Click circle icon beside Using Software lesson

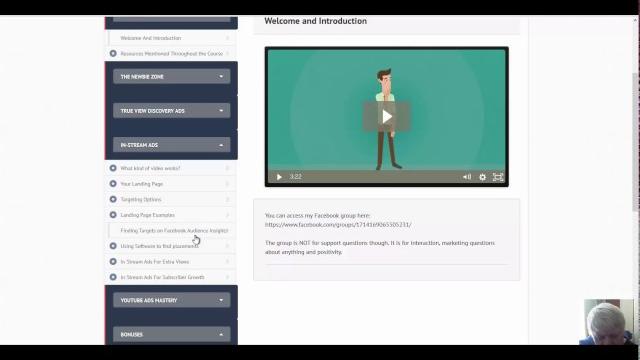coord(113,246)
